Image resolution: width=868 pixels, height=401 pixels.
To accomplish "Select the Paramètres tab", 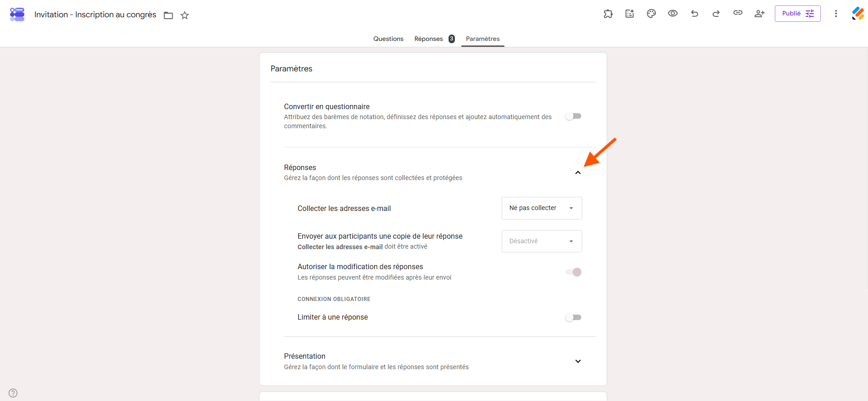I will 483,39.
